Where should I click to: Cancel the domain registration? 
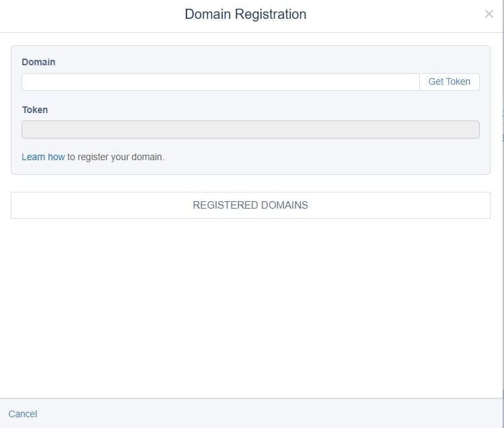coord(23,414)
